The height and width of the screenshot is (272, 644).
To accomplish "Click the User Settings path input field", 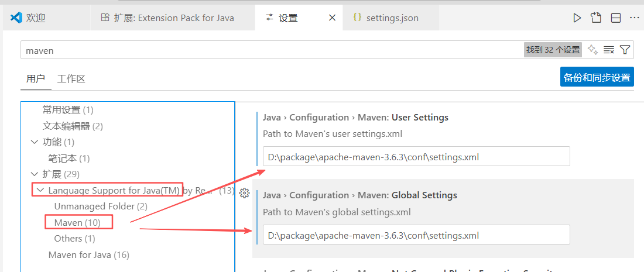I will (x=416, y=156).
